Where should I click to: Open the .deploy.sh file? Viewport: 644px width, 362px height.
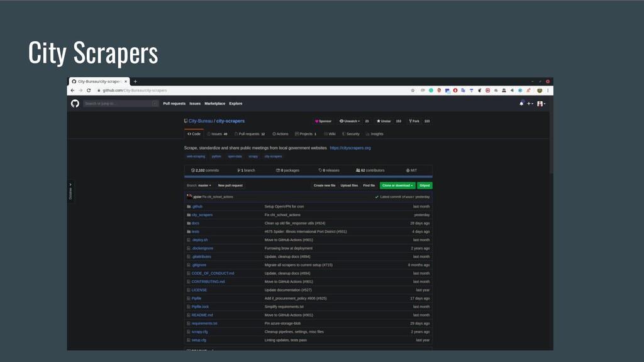(x=199, y=240)
